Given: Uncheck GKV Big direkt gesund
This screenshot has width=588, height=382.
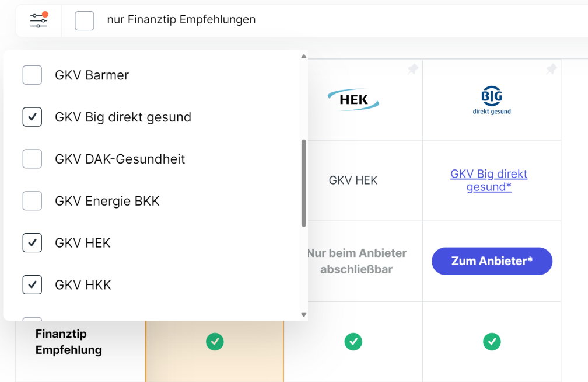Looking at the screenshot, I should [x=32, y=117].
